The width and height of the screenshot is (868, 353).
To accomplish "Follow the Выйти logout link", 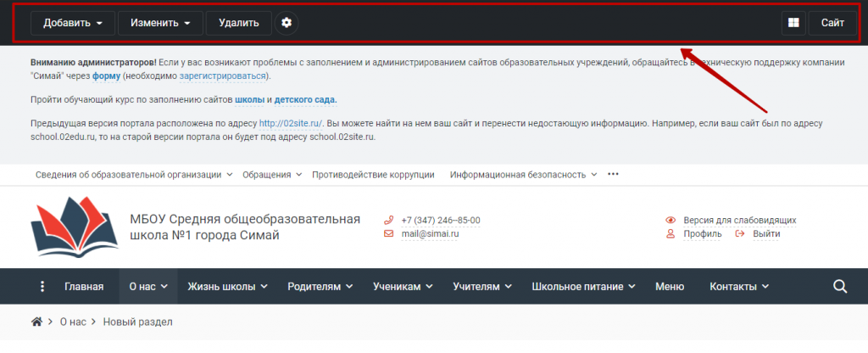I will [x=765, y=233].
